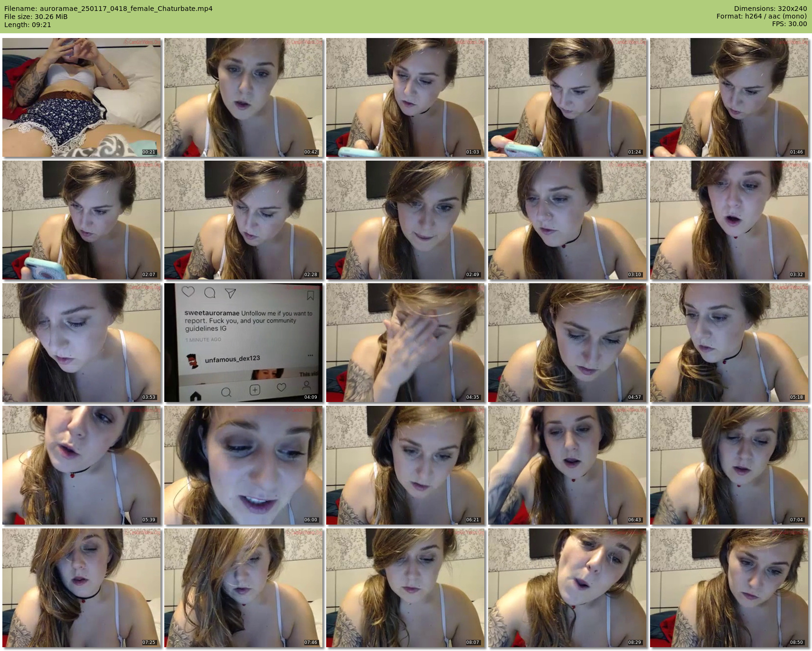The height and width of the screenshot is (651, 812).
Task: Open the thumbnail stamped 01:24
Action: click(x=567, y=97)
